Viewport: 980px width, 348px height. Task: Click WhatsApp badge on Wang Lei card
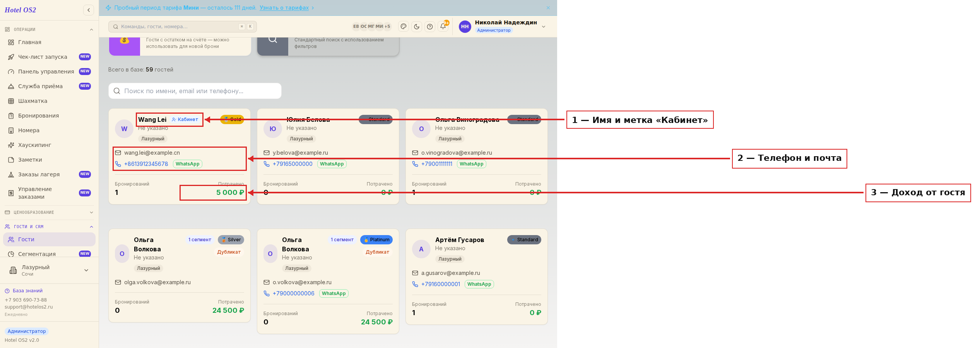[188, 164]
